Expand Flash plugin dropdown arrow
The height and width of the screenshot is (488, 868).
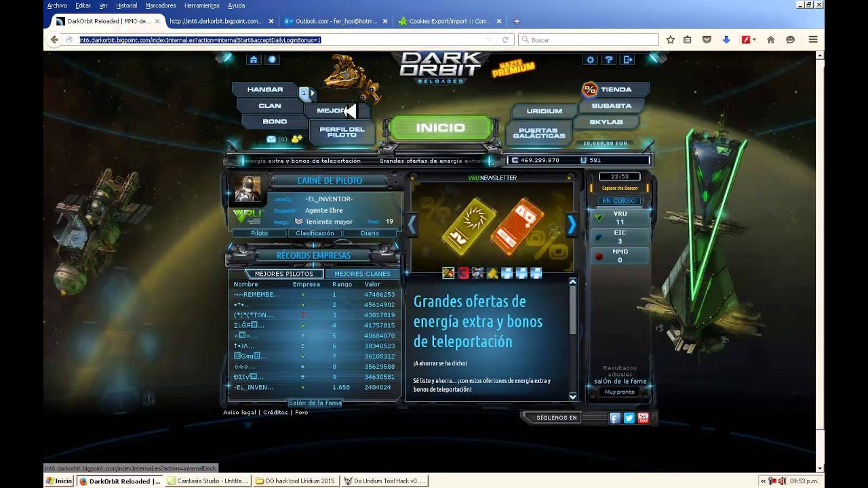point(753,40)
